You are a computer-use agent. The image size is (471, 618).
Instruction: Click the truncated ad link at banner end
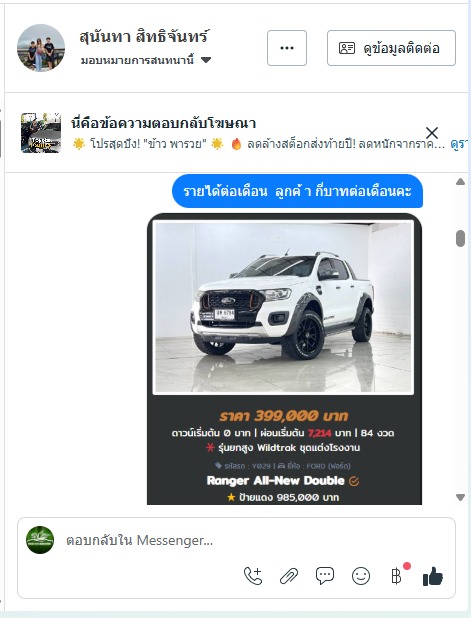tap(460, 144)
